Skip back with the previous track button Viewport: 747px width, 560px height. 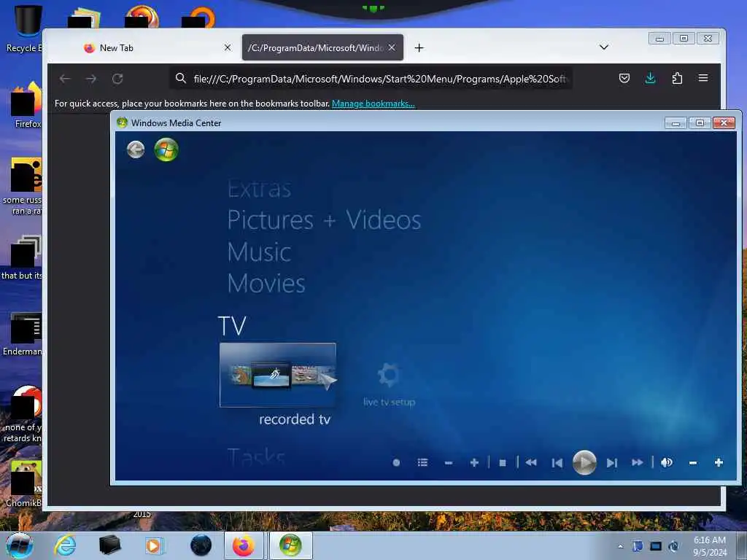[x=557, y=463]
